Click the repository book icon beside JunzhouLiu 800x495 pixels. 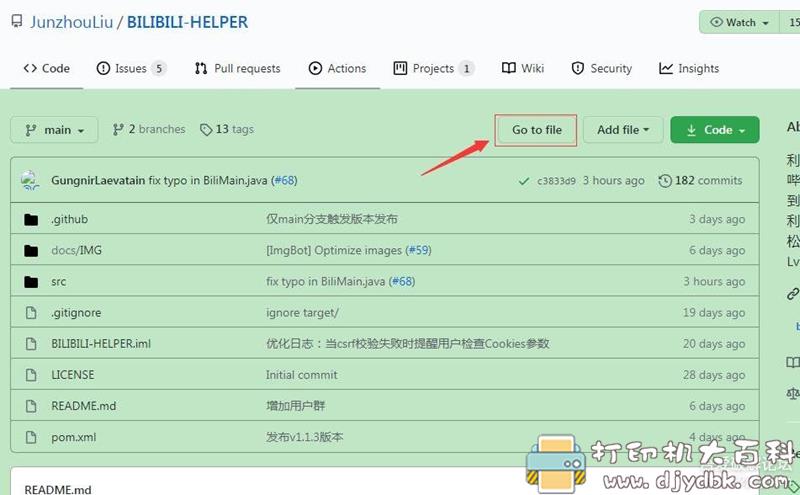pyautogui.click(x=17, y=21)
